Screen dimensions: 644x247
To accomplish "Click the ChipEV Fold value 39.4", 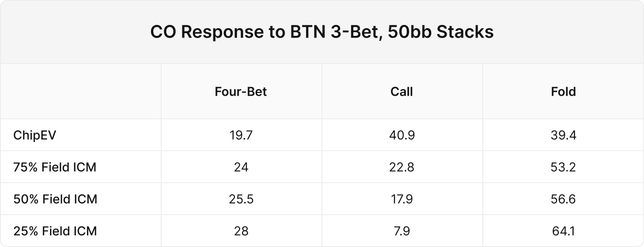I will (x=563, y=135).
